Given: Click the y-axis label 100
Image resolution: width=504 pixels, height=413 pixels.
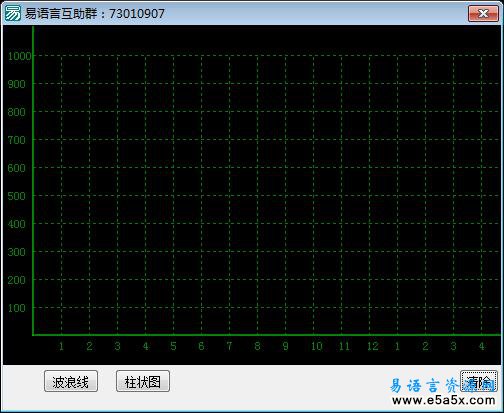Looking at the screenshot, I should click(x=17, y=308).
